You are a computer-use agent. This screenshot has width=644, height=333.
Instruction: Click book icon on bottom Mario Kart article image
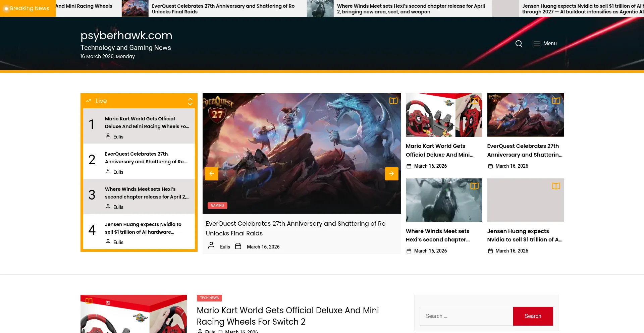[x=89, y=301]
